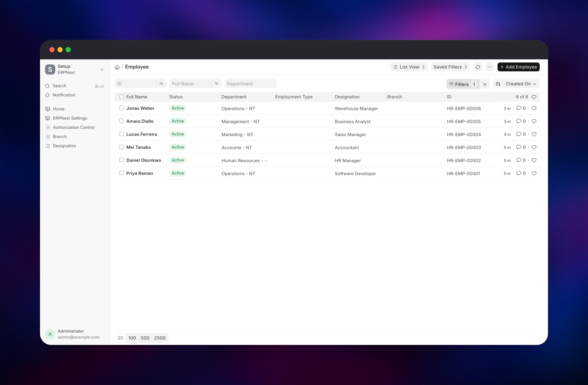Open the List View dropdown
The image size is (588, 385).
tap(409, 67)
